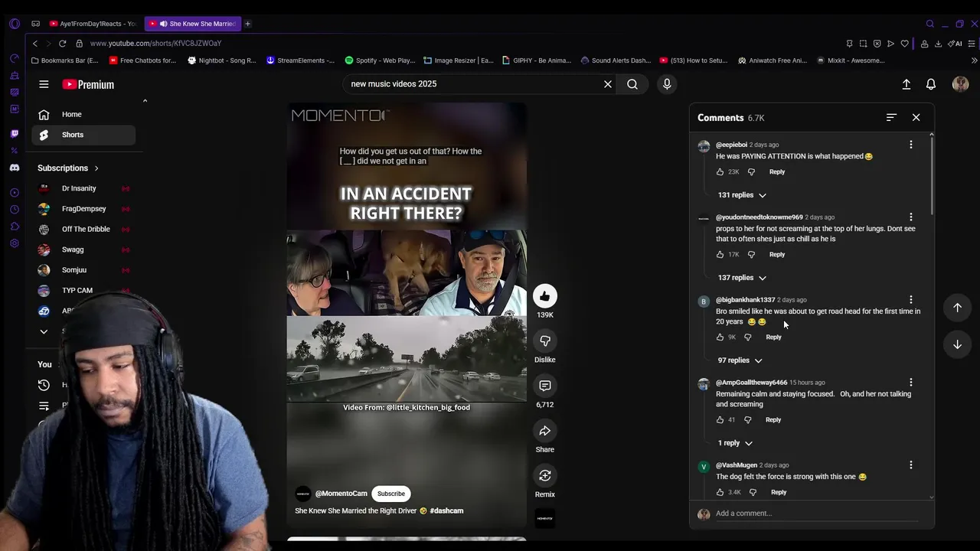This screenshot has width=980, height=551.
Task: Dislike the @eepieboi comment
Action: click(x=751, y=172)
